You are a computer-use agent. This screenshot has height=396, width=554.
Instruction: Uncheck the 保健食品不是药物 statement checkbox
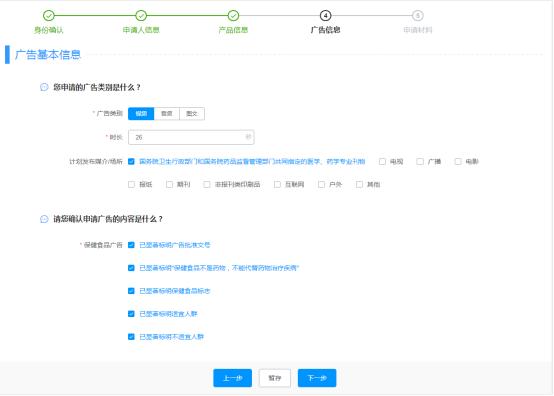click(x=131, y=268)
